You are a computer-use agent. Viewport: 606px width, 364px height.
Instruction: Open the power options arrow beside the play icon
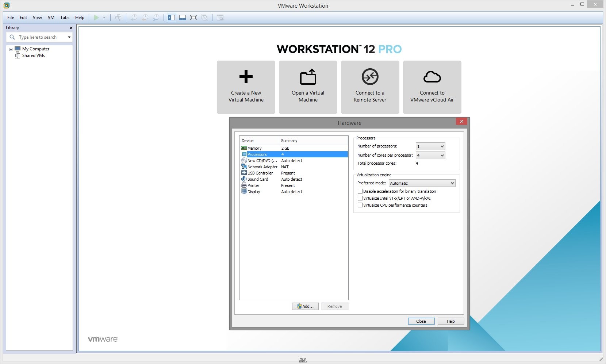104,18
